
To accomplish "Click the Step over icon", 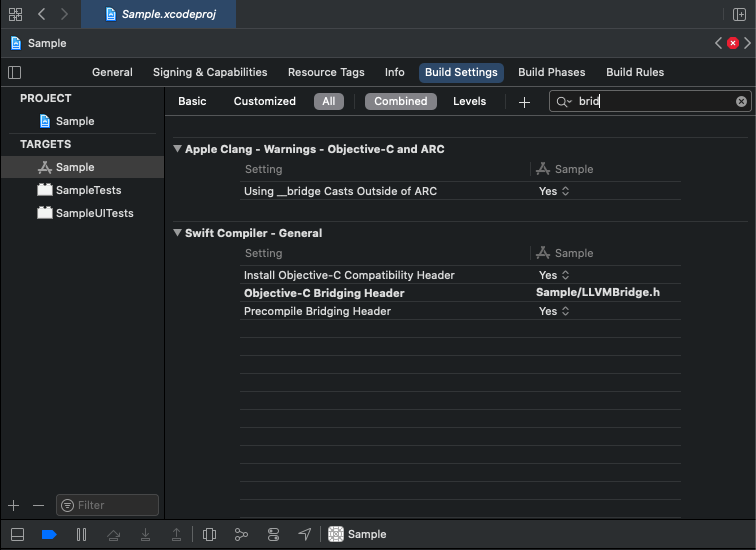I will [113, 534].
